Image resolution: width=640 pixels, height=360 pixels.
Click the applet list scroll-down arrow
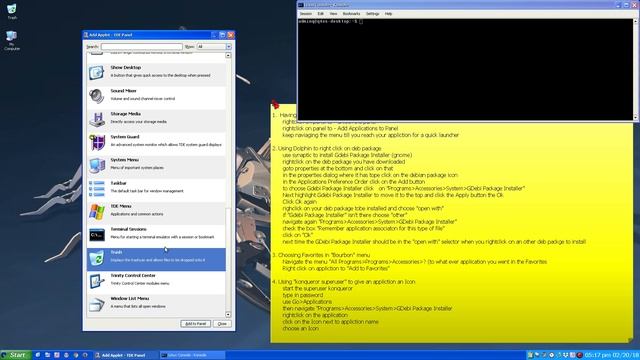228,315
